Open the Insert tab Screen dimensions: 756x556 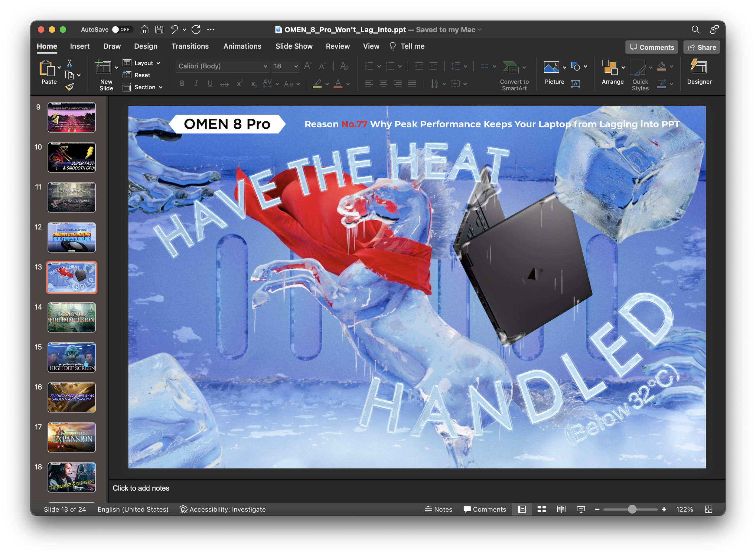pos(80,46)
